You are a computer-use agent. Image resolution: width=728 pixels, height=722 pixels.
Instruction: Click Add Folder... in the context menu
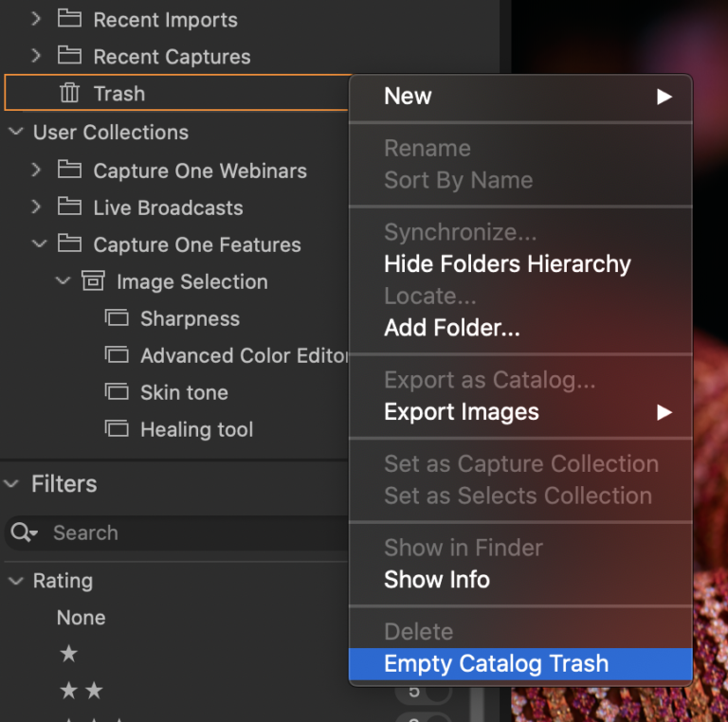451,329
